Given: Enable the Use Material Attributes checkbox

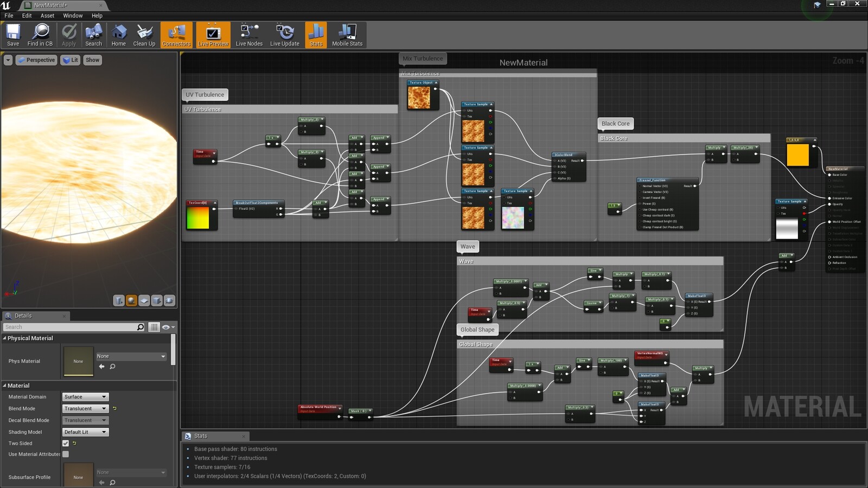Looking at the screenshot, I should tap(66, 454).
